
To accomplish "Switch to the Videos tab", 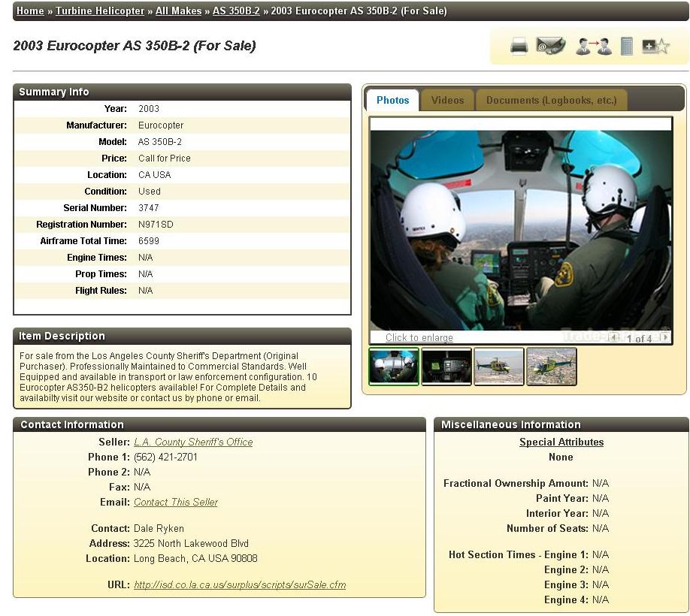I will [x=447, y=100].
